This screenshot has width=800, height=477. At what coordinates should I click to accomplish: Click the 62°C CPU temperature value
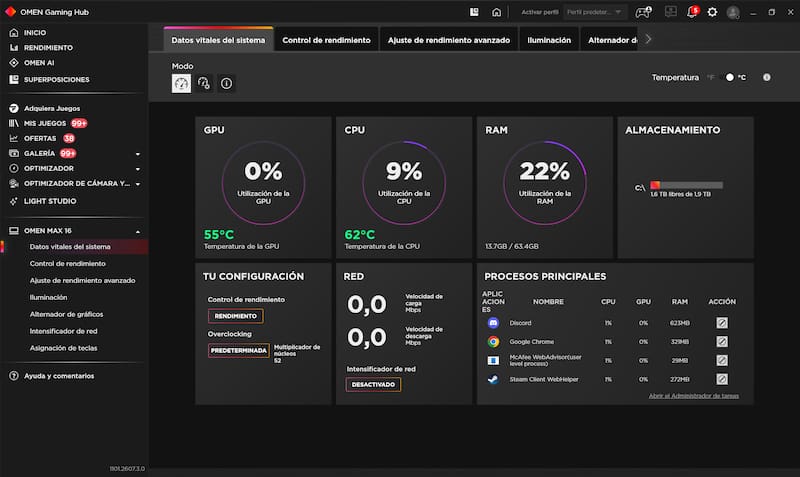coord(360,235)
